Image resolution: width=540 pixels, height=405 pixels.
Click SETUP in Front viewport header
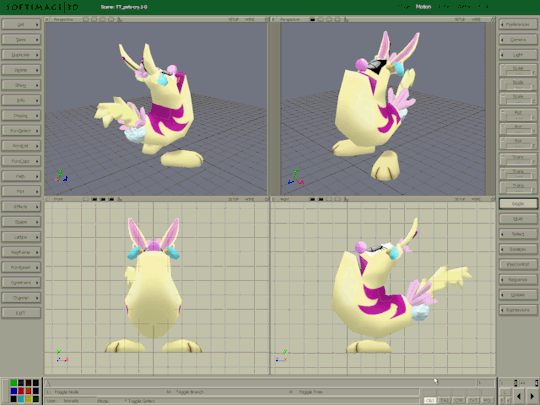[x=234, y=199]
